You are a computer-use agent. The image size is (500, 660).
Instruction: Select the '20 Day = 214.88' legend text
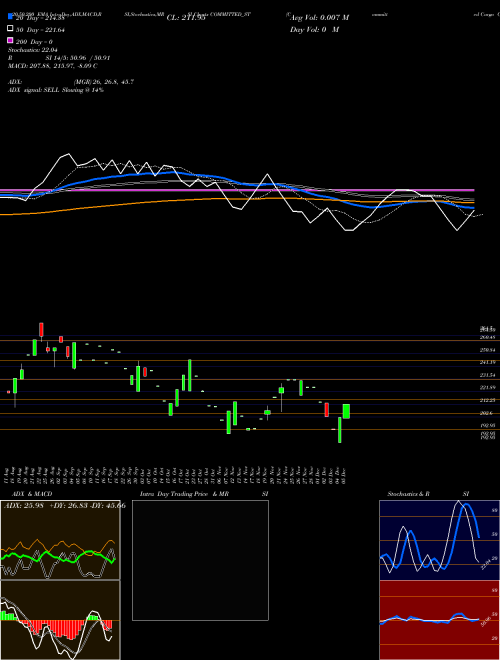click(x=40, y=18)
